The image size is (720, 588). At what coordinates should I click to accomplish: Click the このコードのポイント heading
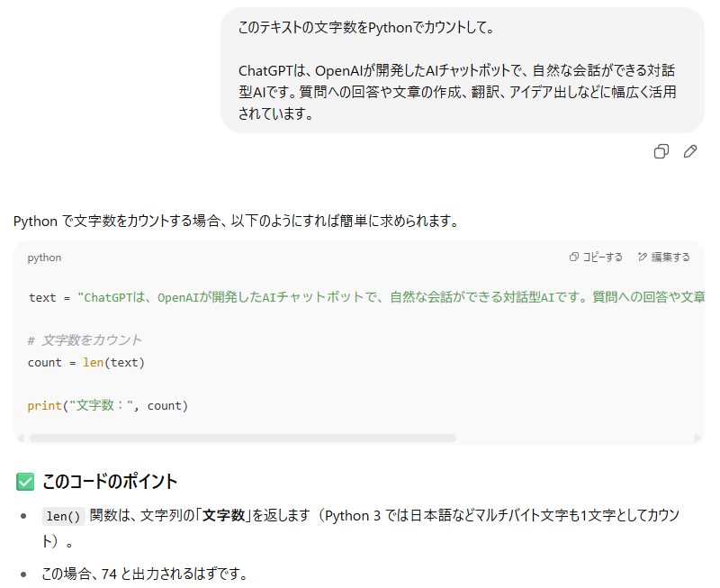click(x=110, y=482)
